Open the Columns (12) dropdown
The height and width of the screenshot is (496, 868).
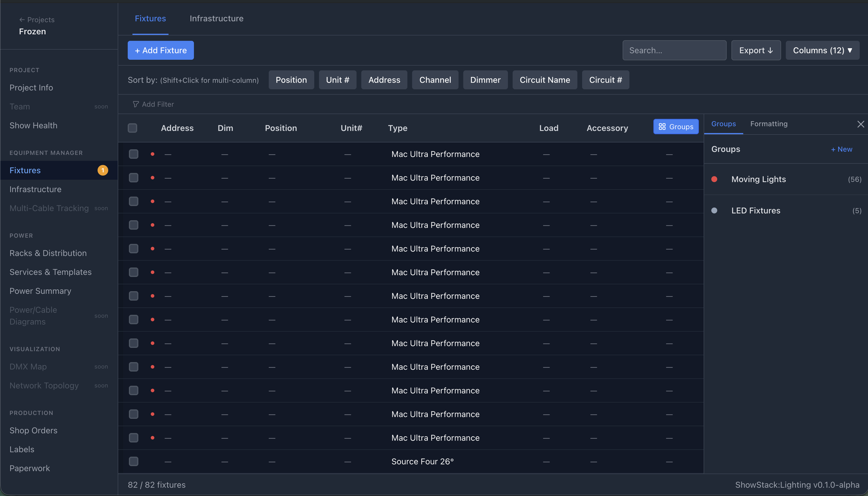(822, 50)
